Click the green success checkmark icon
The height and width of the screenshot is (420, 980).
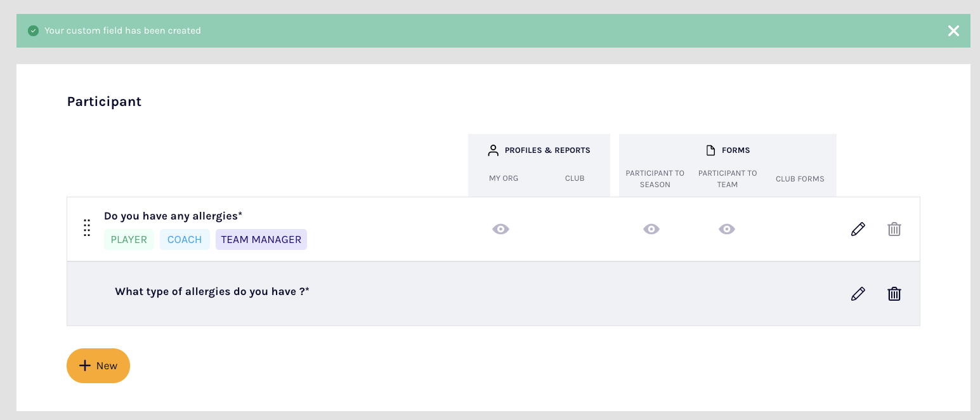click(34, 31)
